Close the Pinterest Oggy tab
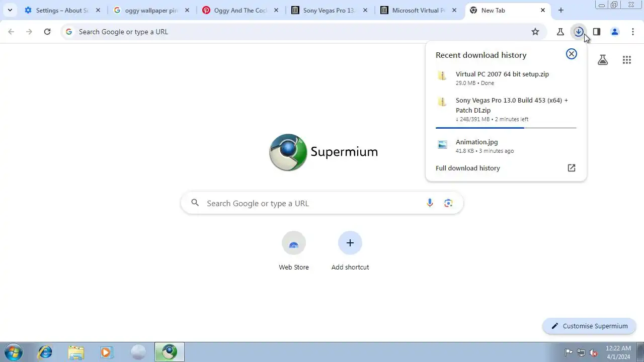This screenshot has height=362, width=644. click(276, 10)
